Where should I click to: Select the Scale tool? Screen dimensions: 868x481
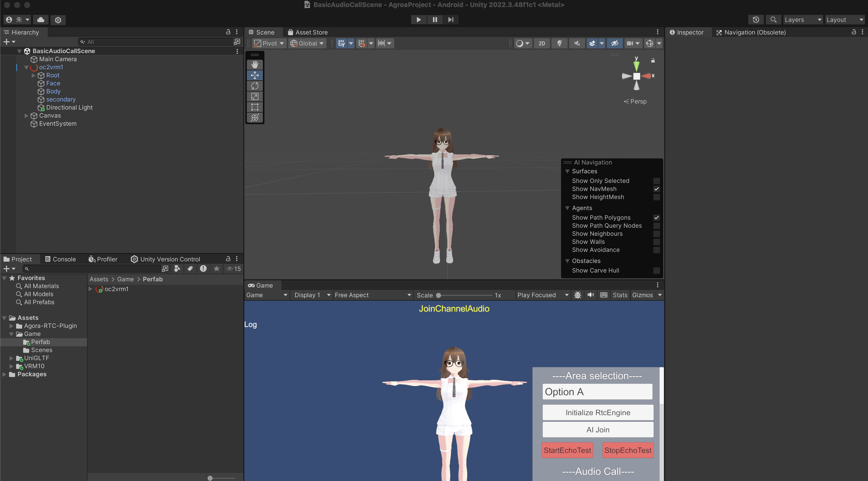255,96
